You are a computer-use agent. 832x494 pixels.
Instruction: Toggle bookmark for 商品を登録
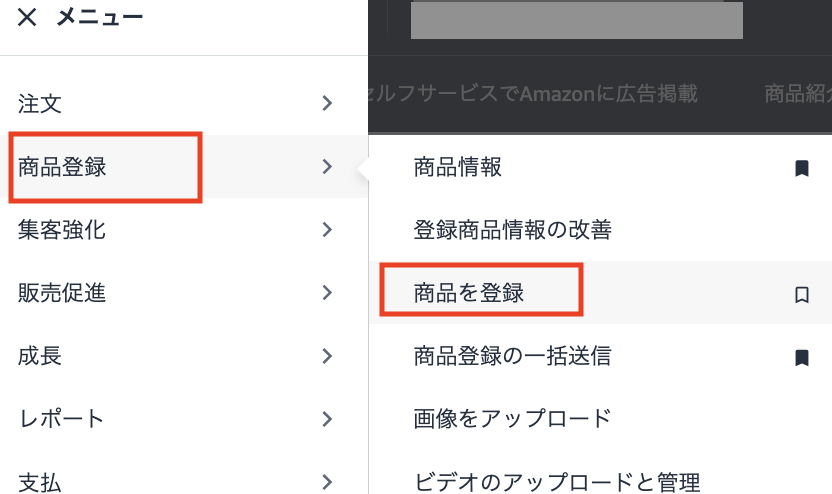tap(801, 294)
